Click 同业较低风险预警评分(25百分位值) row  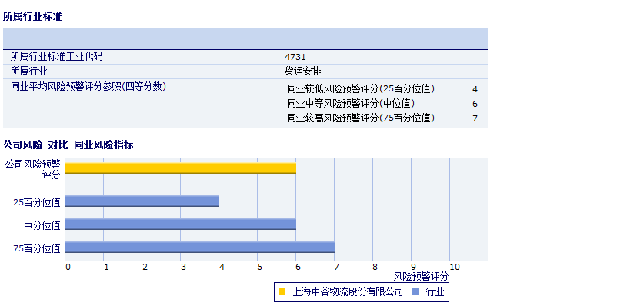click(382, 89)
